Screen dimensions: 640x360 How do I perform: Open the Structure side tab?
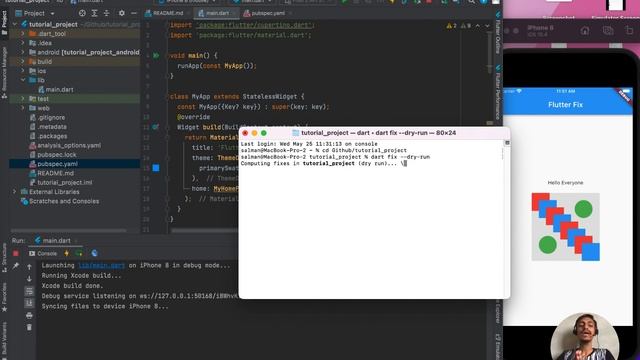pyautogui.click(x=4, y=258)
